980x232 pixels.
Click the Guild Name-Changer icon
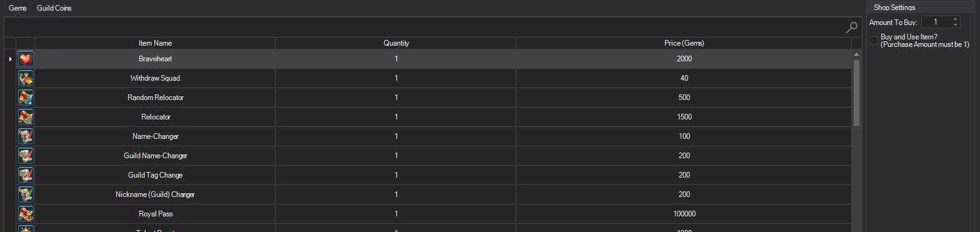click(26, 156)
